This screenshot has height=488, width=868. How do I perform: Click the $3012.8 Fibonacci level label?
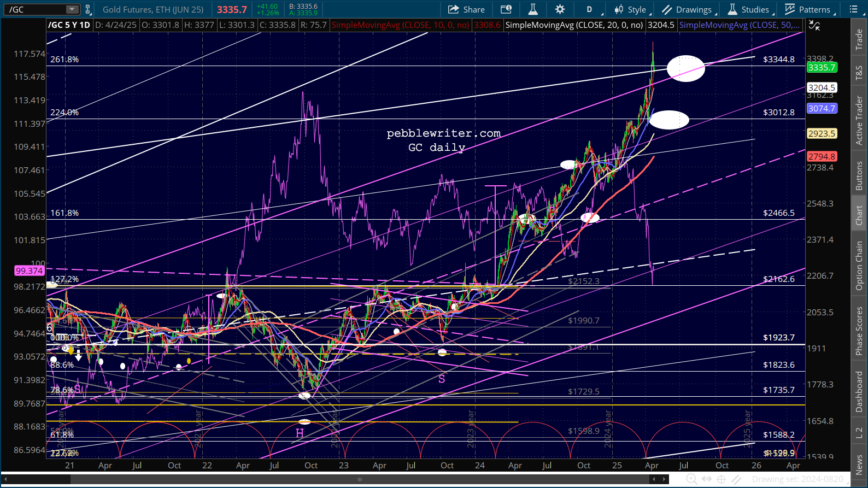[779, 112]
